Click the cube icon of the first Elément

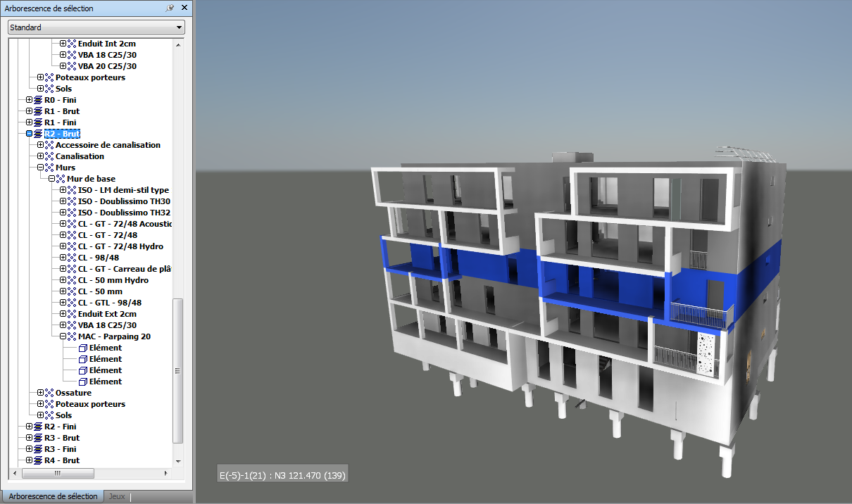click(x=82, y=348)
